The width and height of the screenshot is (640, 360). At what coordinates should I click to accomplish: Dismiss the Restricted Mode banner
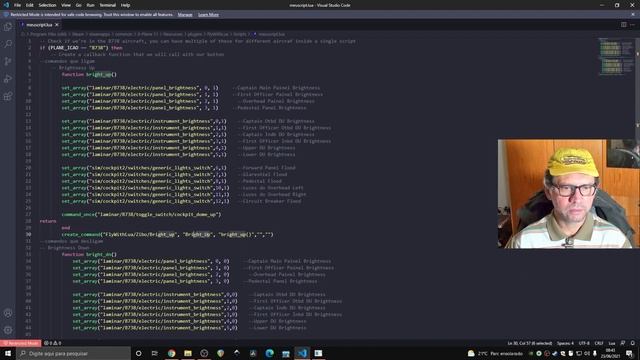tap(633, 14)
